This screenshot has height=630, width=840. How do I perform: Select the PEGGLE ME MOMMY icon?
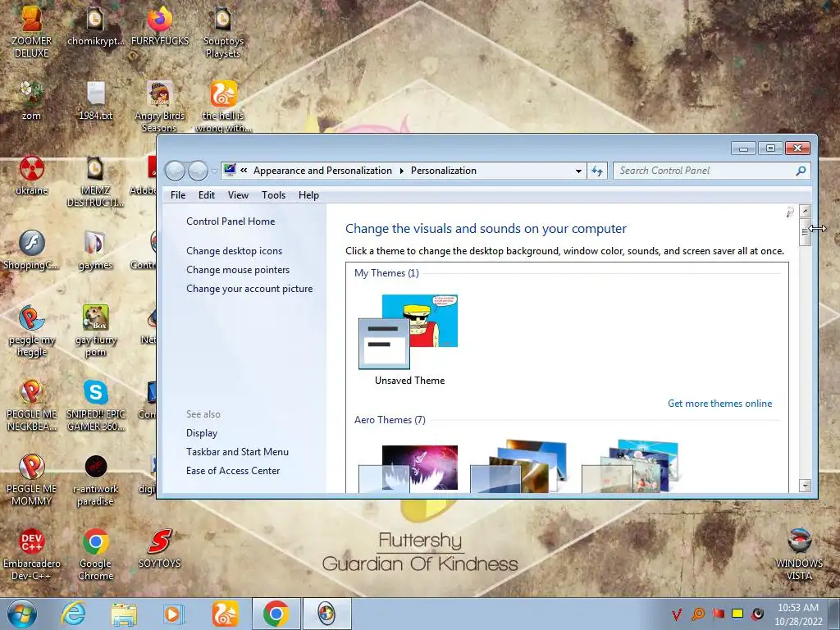pos(31,480)
